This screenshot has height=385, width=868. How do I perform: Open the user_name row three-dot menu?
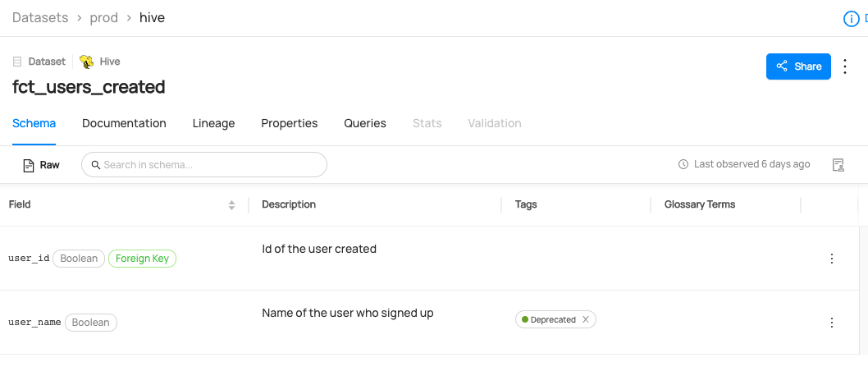(831, 323)
